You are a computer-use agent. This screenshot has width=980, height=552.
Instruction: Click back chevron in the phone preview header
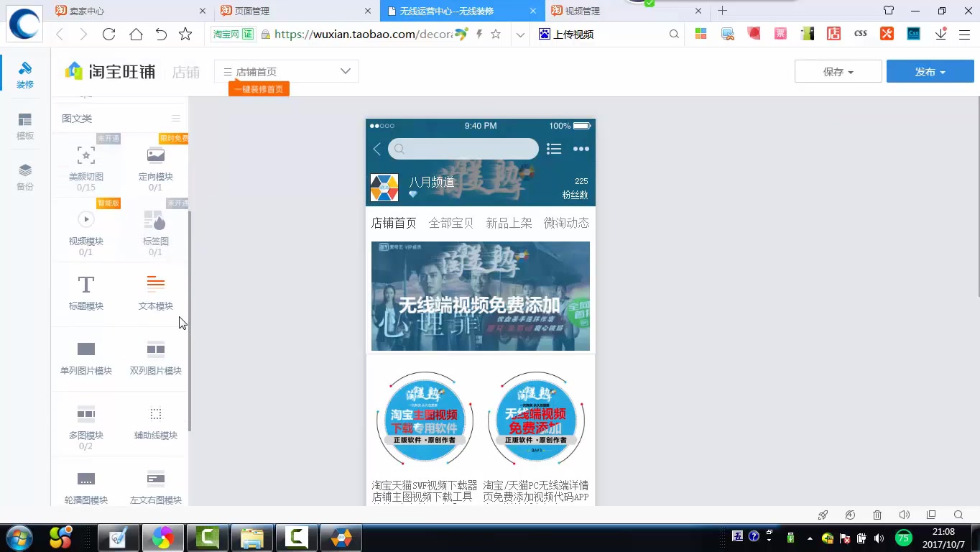coord(377,149)
